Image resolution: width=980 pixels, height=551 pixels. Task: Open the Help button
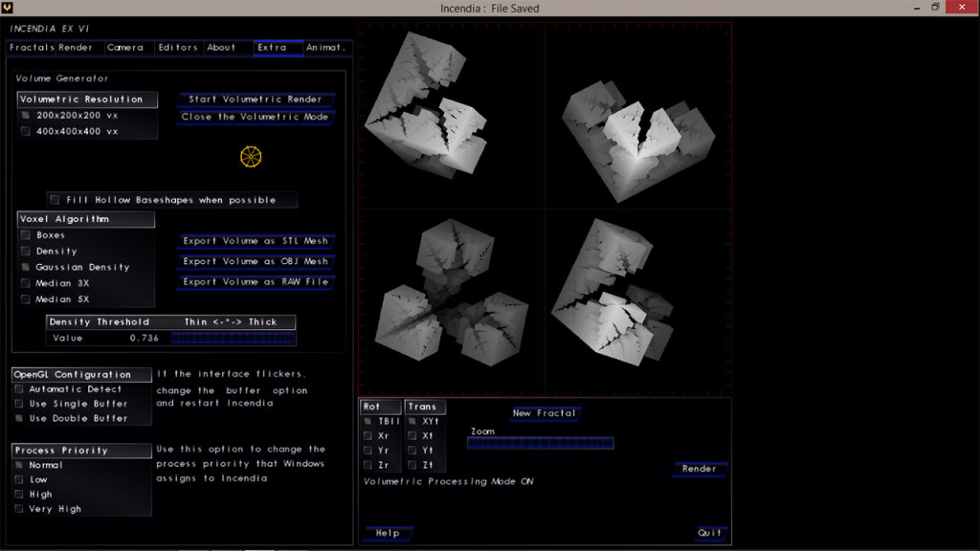(x=388, y=534)
